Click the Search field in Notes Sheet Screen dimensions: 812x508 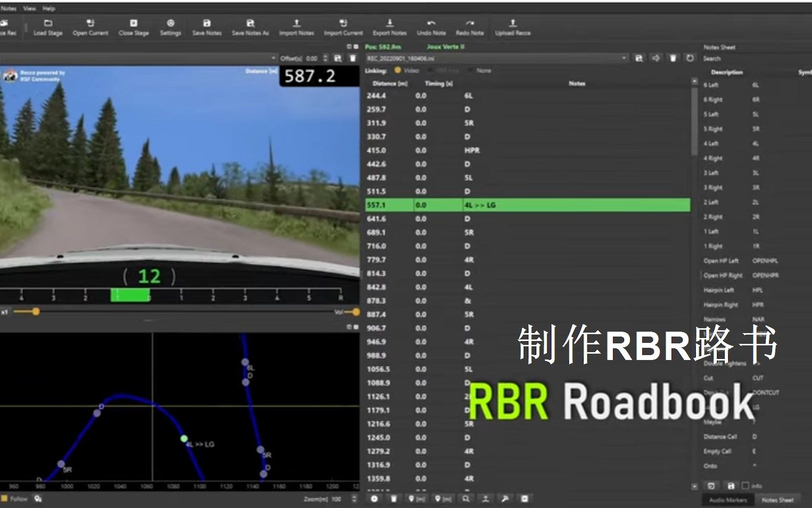tap(756, 59)
